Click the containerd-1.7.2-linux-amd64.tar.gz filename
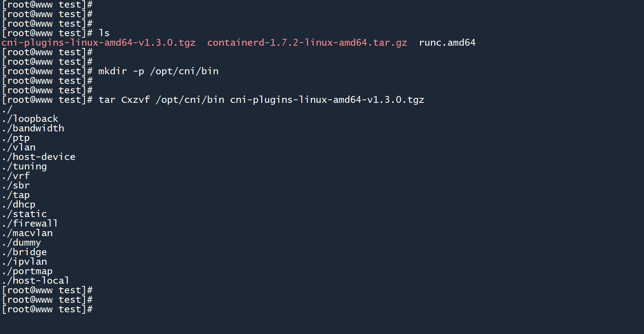The image size is (644, 334). (x=307, y=43)
